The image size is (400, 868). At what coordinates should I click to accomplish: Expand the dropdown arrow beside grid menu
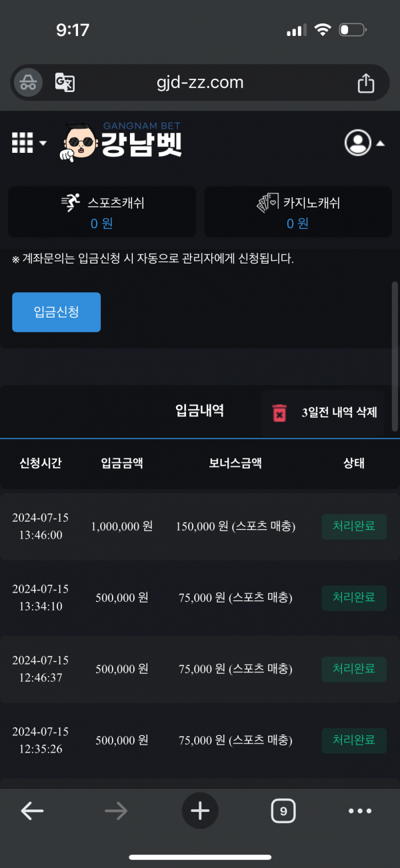pyautogui.click(x=43, y=143)
